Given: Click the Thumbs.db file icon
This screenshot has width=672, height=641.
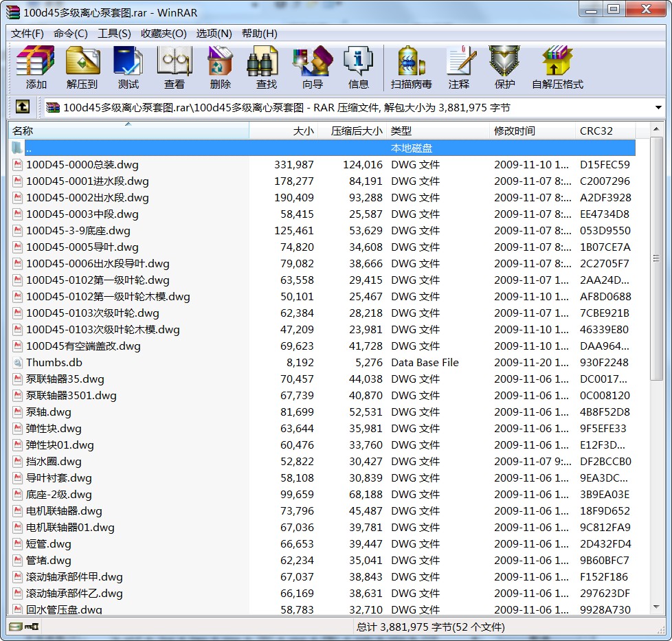Looking at the screenshot, I should coord(18,363).
